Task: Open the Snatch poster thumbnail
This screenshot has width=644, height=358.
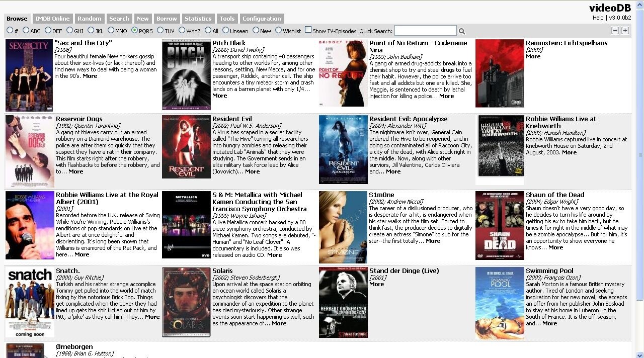Action: click(30, 302)
